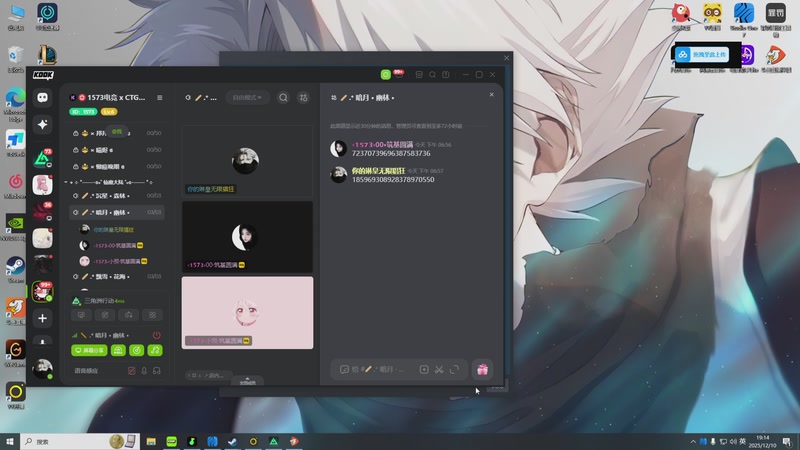Focus the Windows taskbar search box
The height and width of the screenshot is (450, 800).
click(79, 441)
